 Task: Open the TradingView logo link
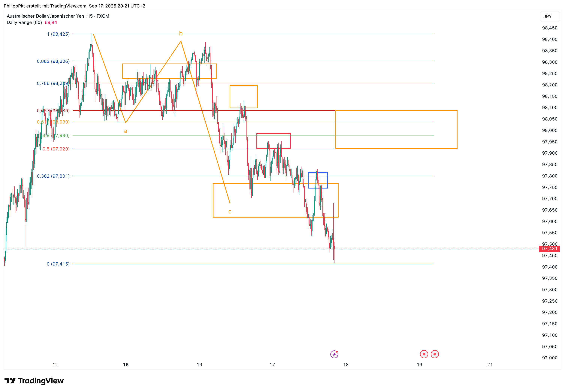[34, 381]
